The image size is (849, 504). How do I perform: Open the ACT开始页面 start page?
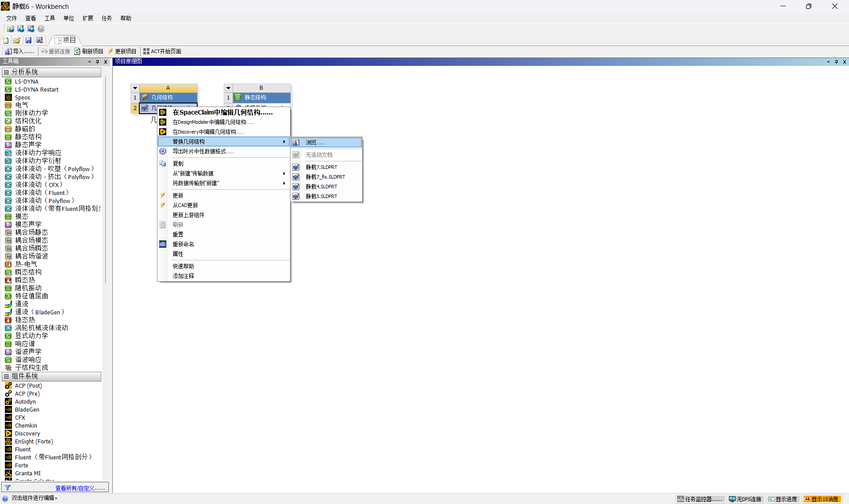(x=162, y=51)
